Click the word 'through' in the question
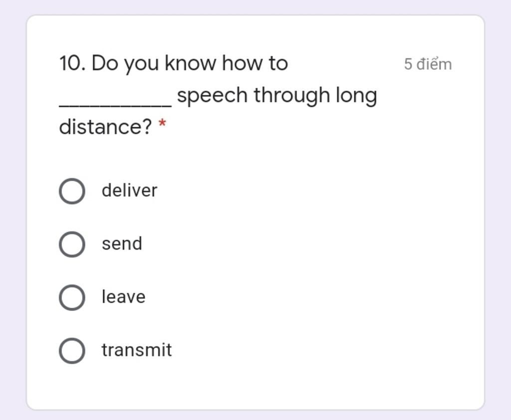Image resolution: width=511 pixels, height=420 pixels. point(292,96)
